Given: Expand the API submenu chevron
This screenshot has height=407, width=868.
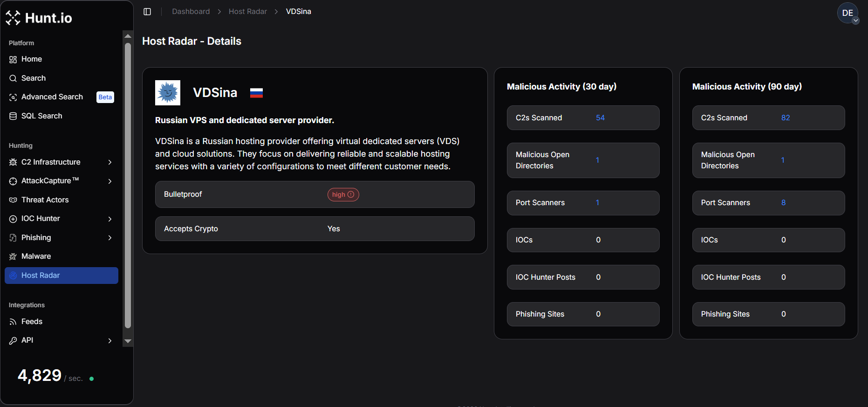Looking at the screenshot, I should [x=110, y=341].
